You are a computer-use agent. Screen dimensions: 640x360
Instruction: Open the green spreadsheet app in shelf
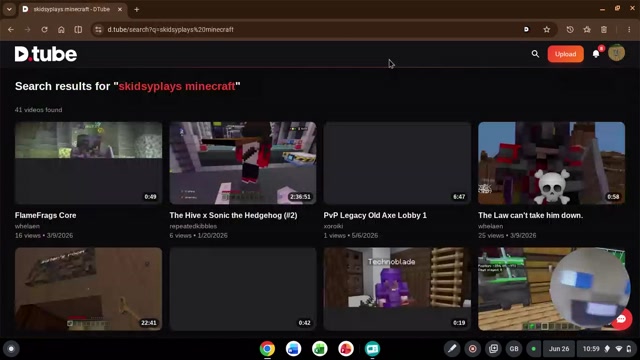click(x=320, y=349)
